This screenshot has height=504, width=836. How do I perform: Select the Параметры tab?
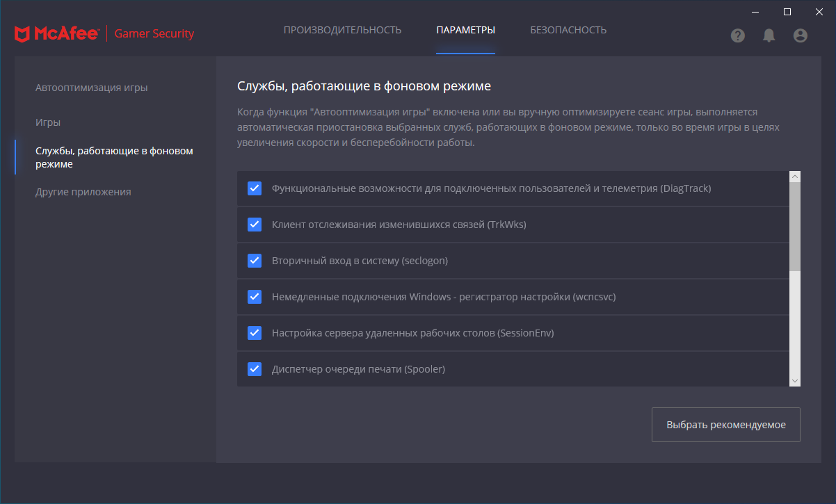click(465, 30)
